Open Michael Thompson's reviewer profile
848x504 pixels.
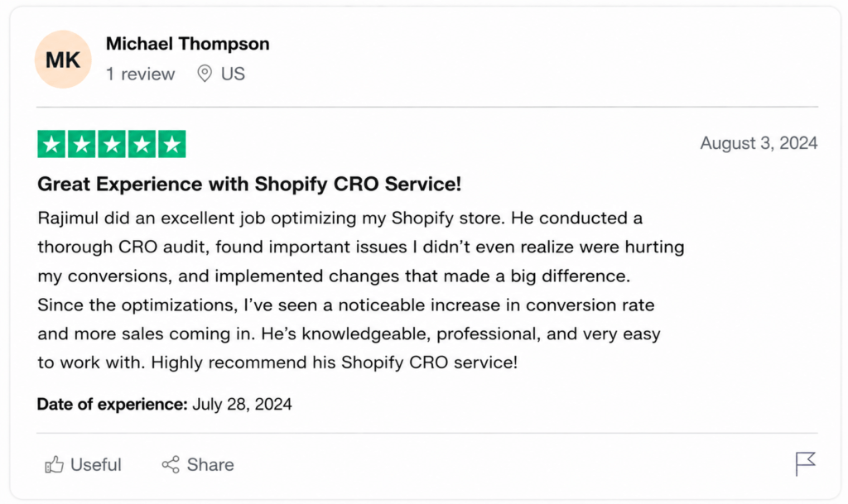pyautogui.click(x=188, y=44)
